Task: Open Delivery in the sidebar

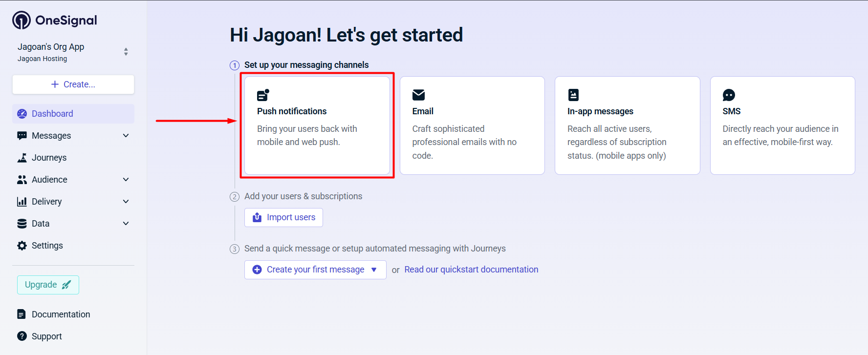Action: (73, 202)
